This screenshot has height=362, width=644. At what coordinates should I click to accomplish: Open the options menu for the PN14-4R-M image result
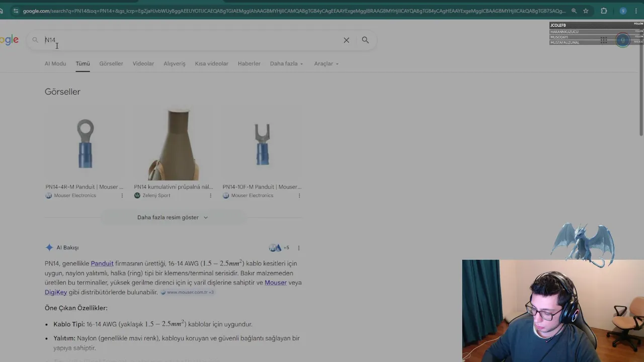pyautogui.click(x=122, y=196)
